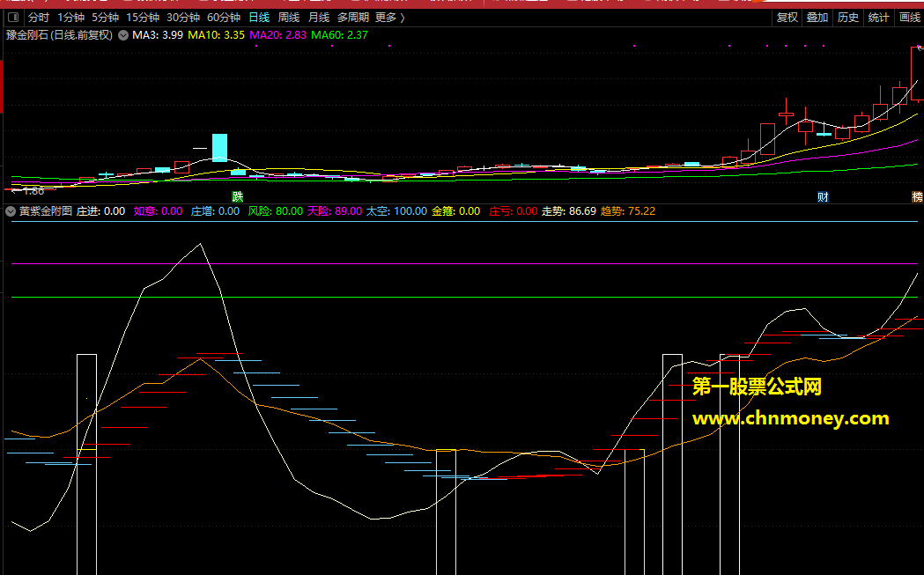Click the 太空: 100.00 value label
Viewport: 924px width, 575px height.
(396, 211)
